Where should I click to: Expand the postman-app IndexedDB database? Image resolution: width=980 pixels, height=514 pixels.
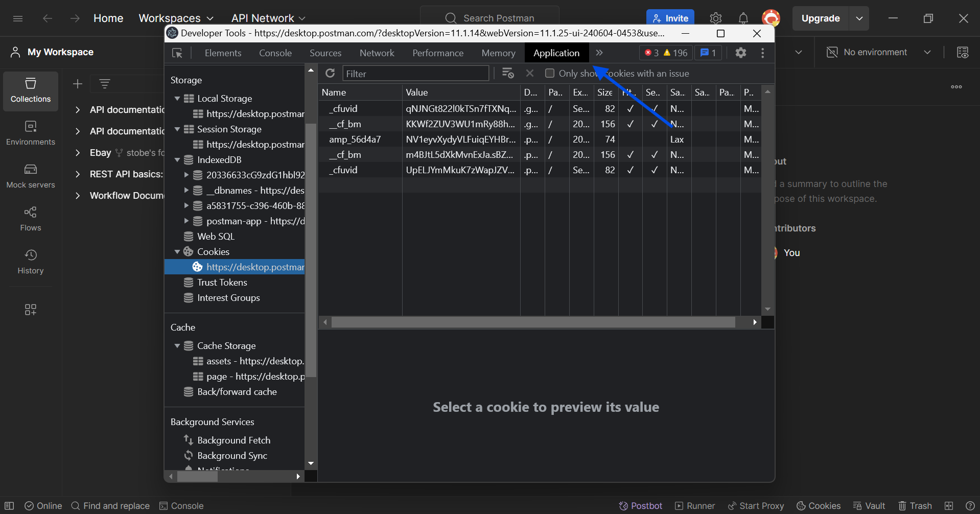(186, 221)
